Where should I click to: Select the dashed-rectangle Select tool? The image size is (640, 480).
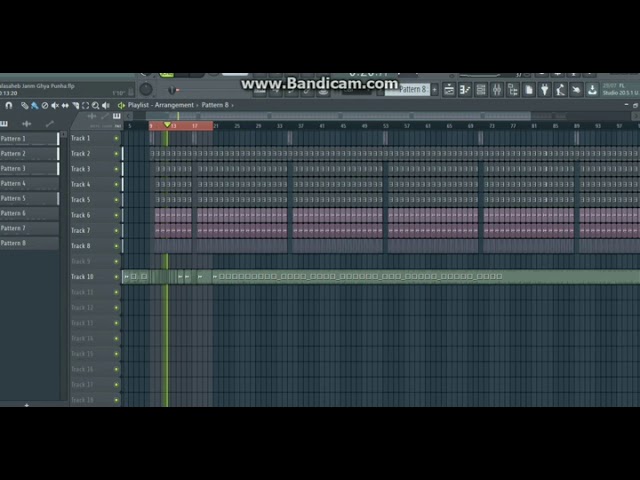pyautogui.click(x=85, y=105)
